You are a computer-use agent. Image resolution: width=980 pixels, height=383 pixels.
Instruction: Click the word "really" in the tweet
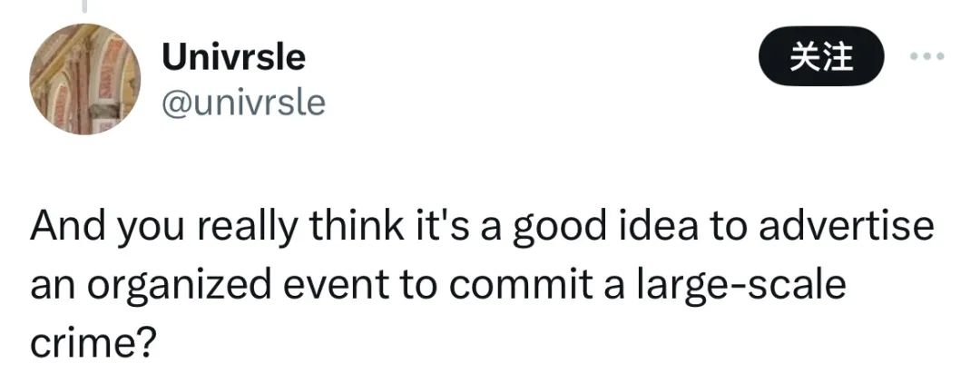[246, 228]
